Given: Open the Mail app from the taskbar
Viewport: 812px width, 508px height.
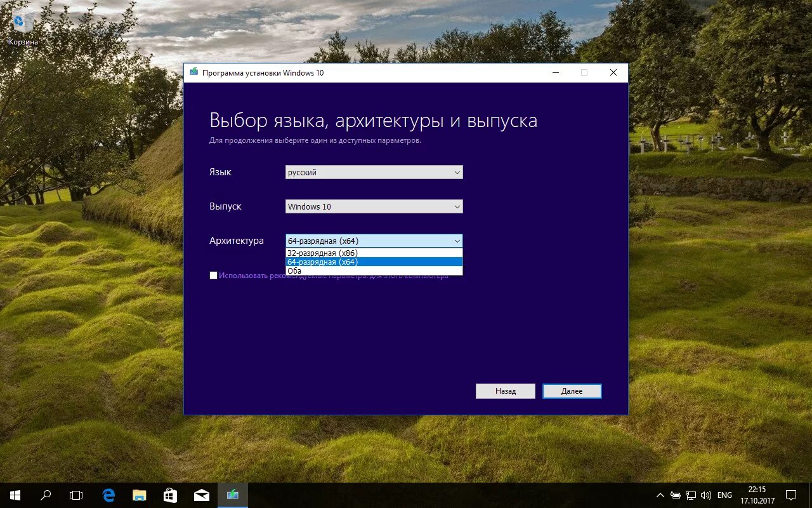Looking at the screenshot, I should coord(201,495).
